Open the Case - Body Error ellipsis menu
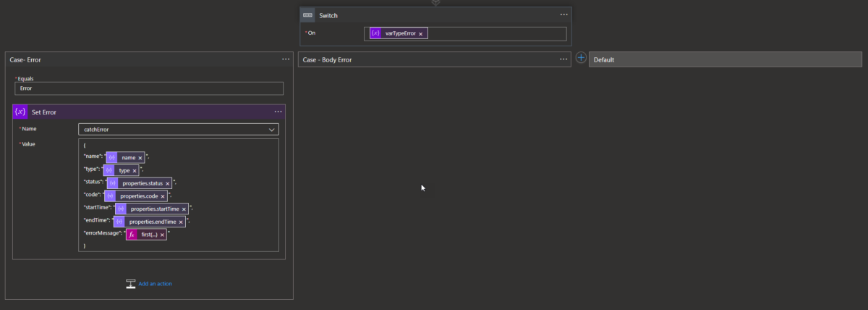The width and height of the screenshot is (868, 310). click(x=563, y=59)
